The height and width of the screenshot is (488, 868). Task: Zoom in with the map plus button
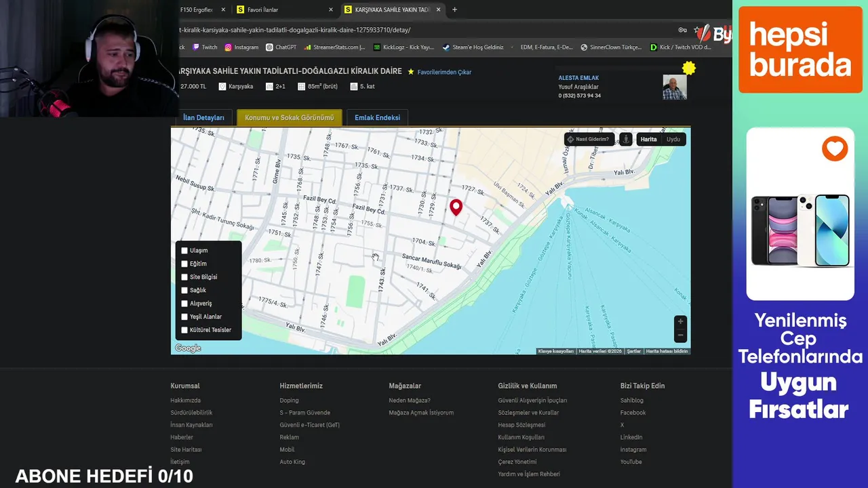[x=680, y=321]
